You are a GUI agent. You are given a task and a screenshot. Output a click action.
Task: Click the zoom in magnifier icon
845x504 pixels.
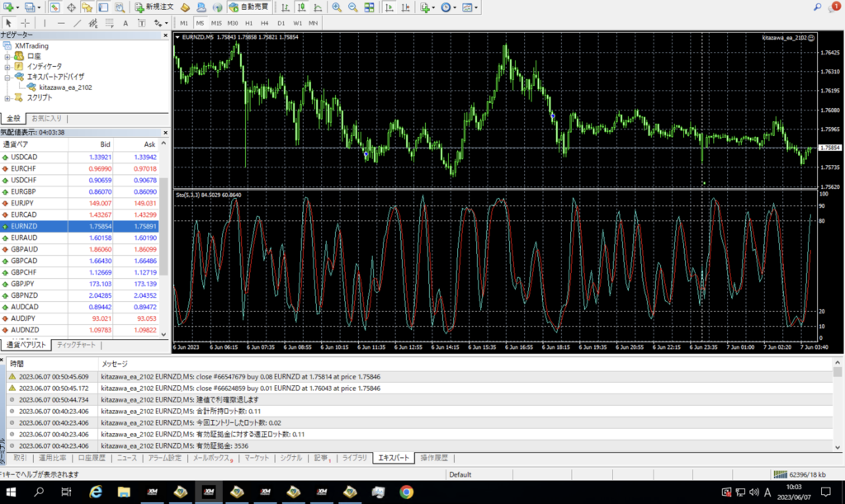(337, 7)
